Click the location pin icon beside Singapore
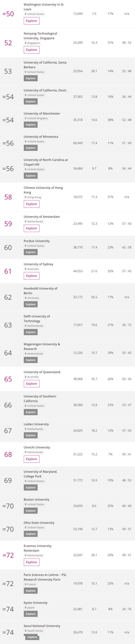Image resolution: width=135 pixels, height=644 pixels. (x=26, y=43)
